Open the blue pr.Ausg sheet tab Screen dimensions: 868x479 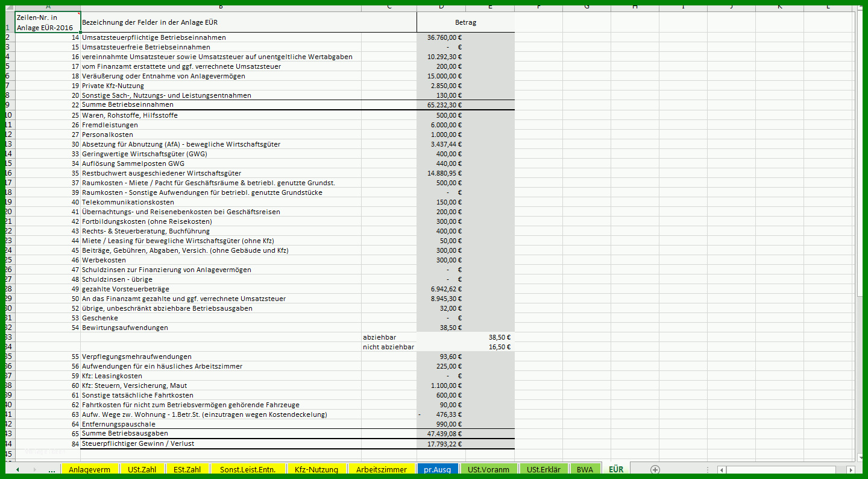(438, 469)
